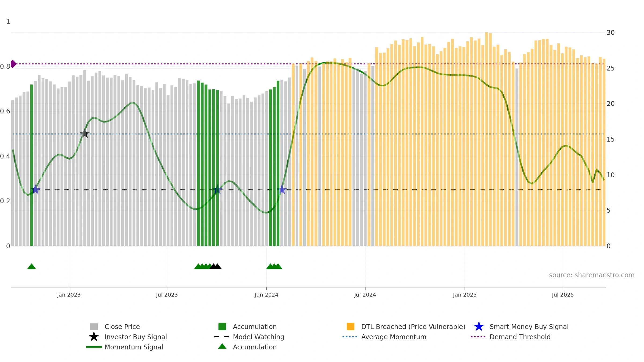Click the lone green accumulation triangle before Jan 2023

(x=32, y=266)
